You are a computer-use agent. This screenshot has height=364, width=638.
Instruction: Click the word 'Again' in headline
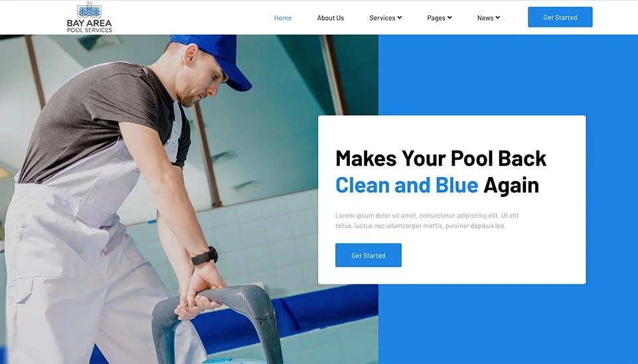coord(511,186)
